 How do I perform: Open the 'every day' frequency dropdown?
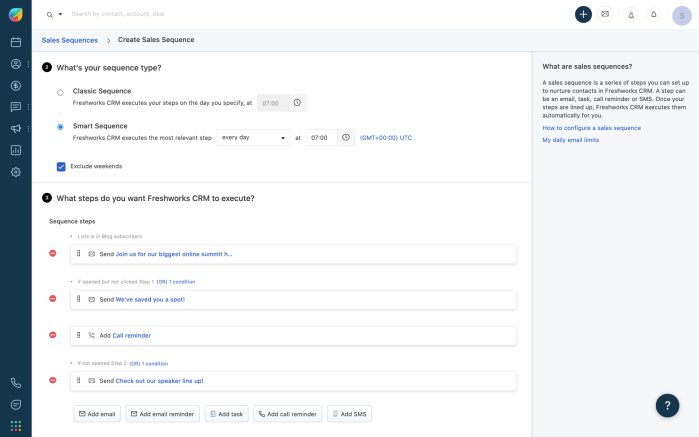pos(253,138)
